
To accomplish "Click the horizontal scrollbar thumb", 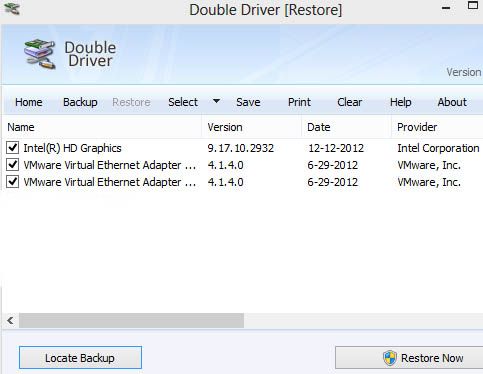I will [x=131, y=321].
